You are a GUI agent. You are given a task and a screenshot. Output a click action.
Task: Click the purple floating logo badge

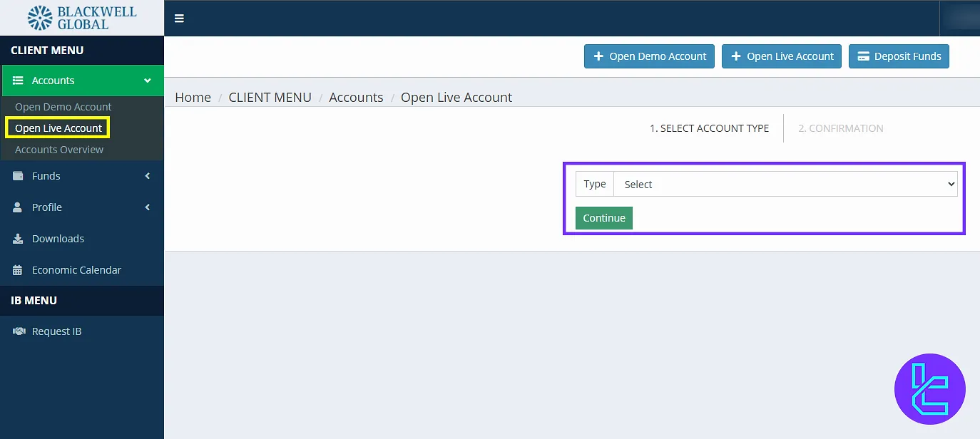tap(929, 389)
